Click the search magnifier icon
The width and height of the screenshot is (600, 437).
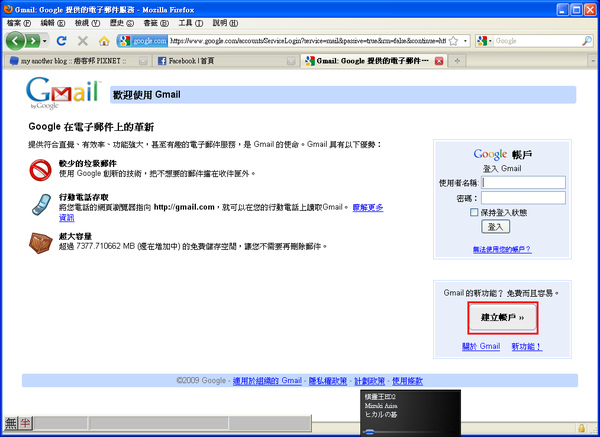(x=587, y=41)
